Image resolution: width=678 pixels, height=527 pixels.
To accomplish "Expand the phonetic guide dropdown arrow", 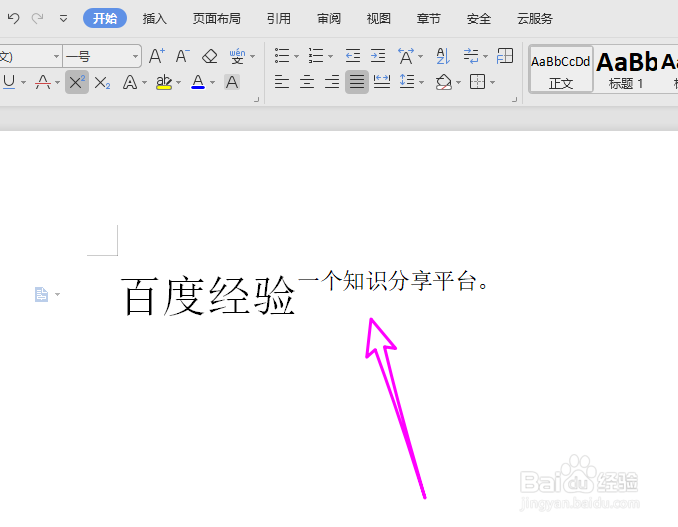I will click(253, 57).
